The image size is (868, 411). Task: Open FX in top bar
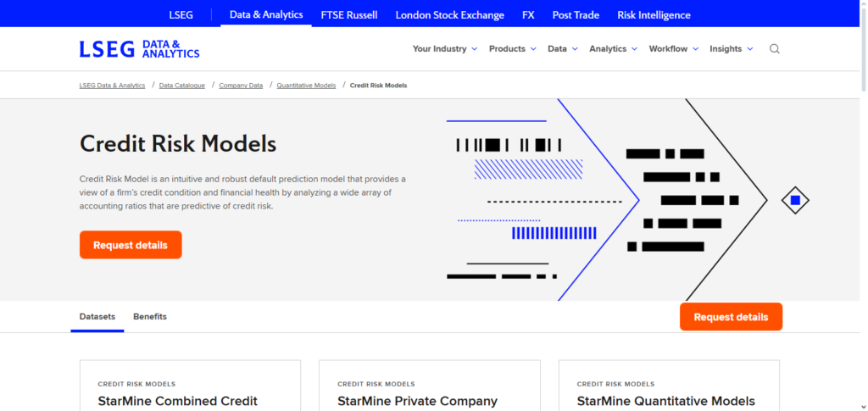tap(528, 15)
